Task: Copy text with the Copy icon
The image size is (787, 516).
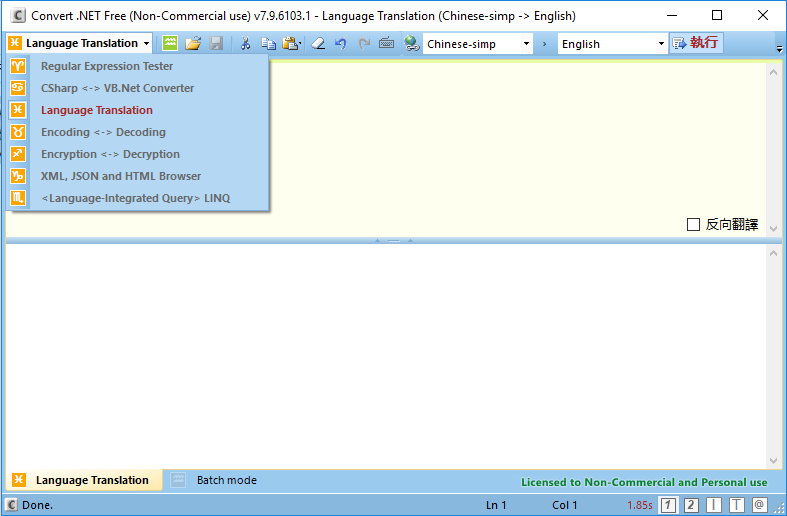Action: click(269, 44)
